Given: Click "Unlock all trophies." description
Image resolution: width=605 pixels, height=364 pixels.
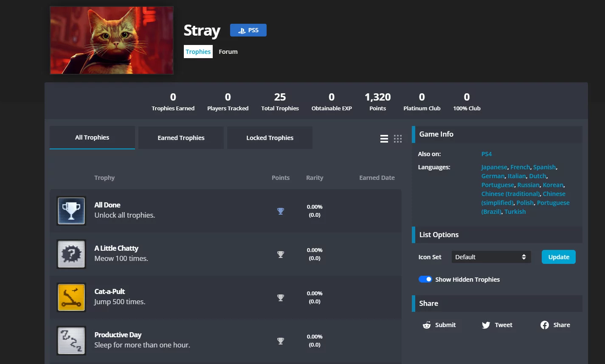Looking at the screenshot, I should 125,215.
